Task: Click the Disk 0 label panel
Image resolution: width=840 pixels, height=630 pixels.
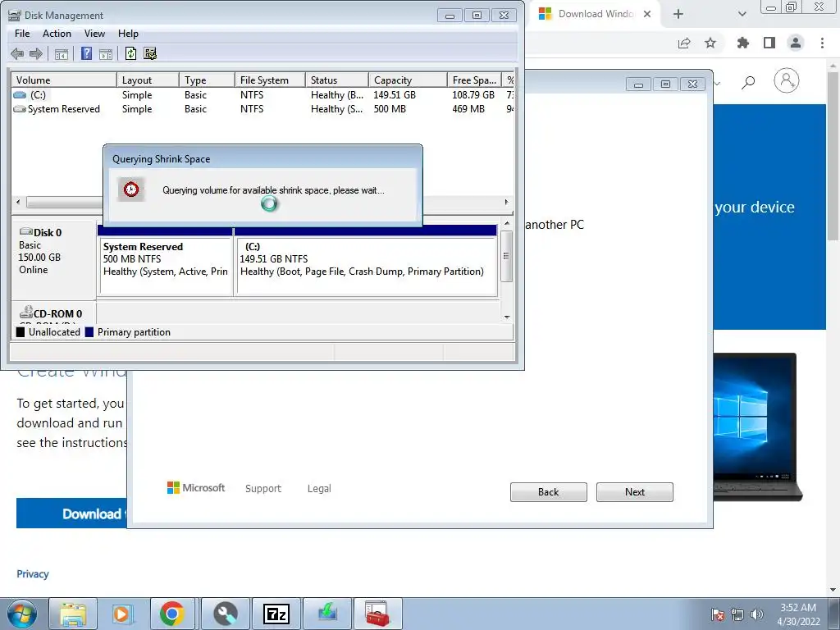Action: pos(53,260)
